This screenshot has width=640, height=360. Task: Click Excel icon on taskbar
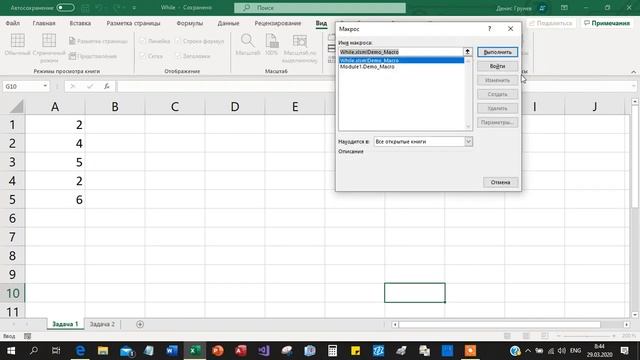[x=195, y=351]
